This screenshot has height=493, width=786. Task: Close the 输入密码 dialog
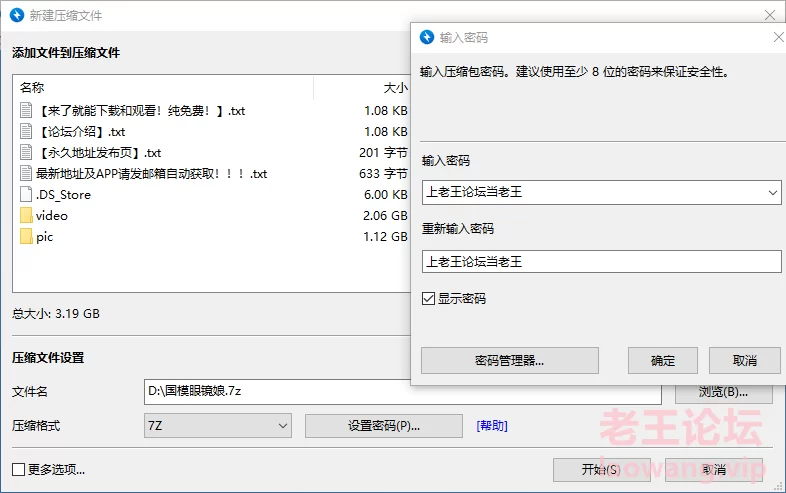(x=778, y=37)
